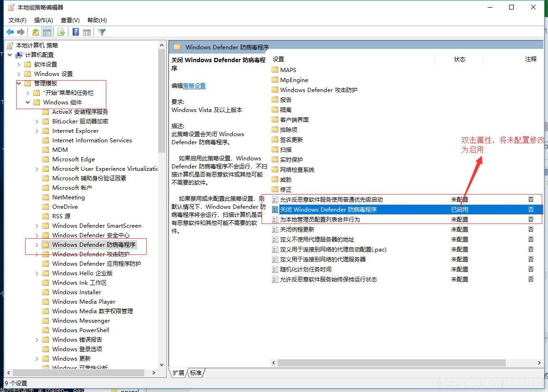The width and height of the screenshot is (548, 392).
Task: Select RSS 源 in the tree
Action: (61, 216)
